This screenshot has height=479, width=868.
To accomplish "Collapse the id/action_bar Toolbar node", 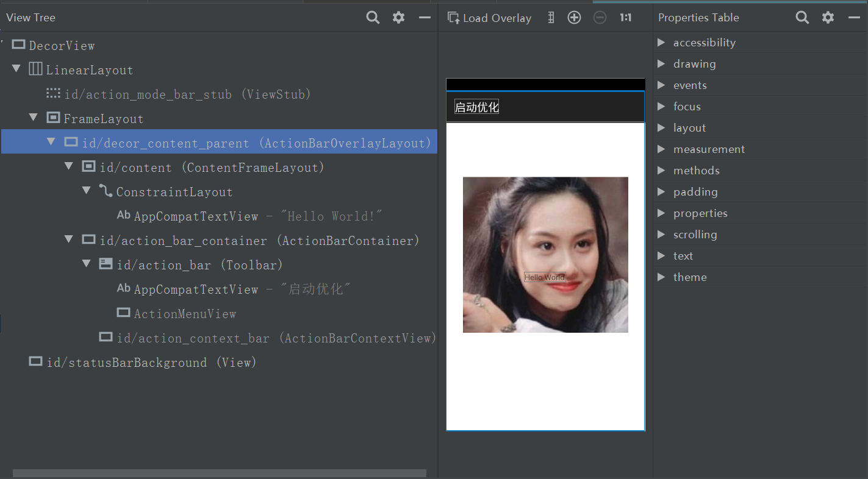I will pos(87,264).
